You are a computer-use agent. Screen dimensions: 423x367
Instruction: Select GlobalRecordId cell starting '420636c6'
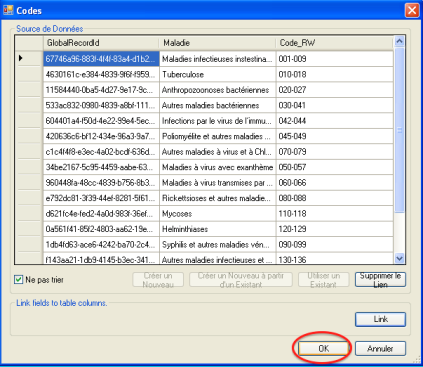(101, 136)
